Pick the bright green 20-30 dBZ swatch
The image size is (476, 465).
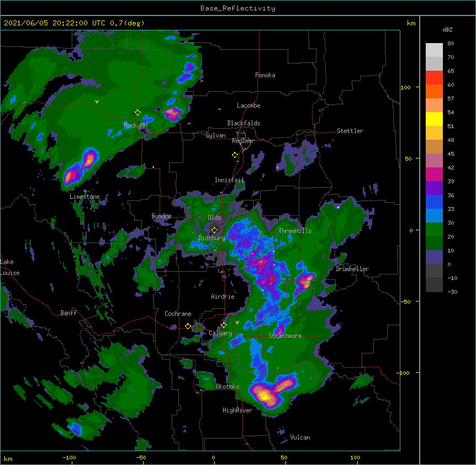pyautogui.click(x=434, y=230)
